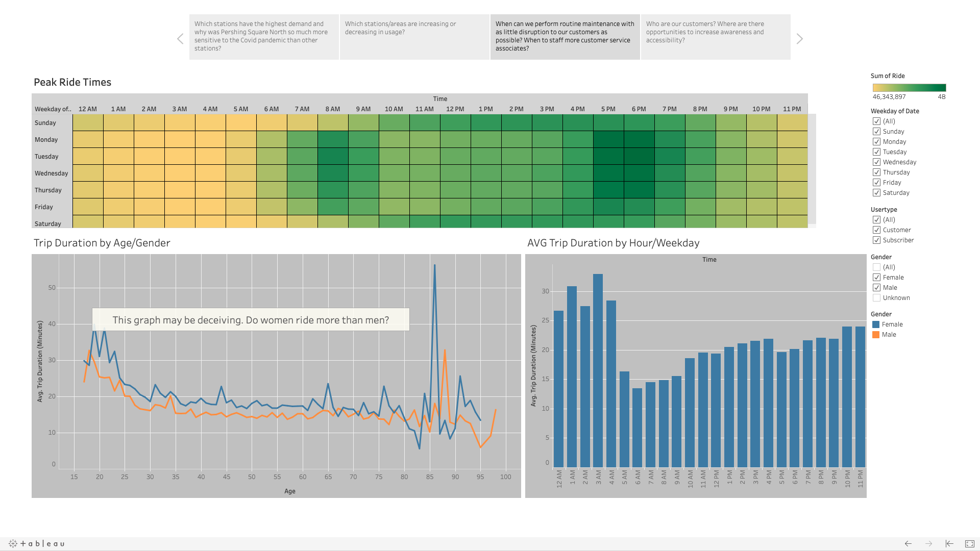Enable Unknown in the Gender filter
This screenshot has height=551, width=980.
[x=876, y=297]
